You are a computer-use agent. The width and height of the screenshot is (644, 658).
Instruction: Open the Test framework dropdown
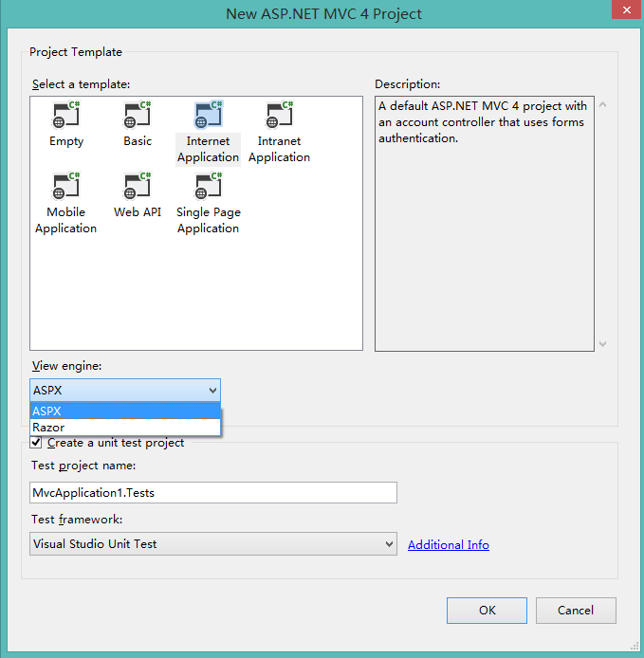point(213,544)
